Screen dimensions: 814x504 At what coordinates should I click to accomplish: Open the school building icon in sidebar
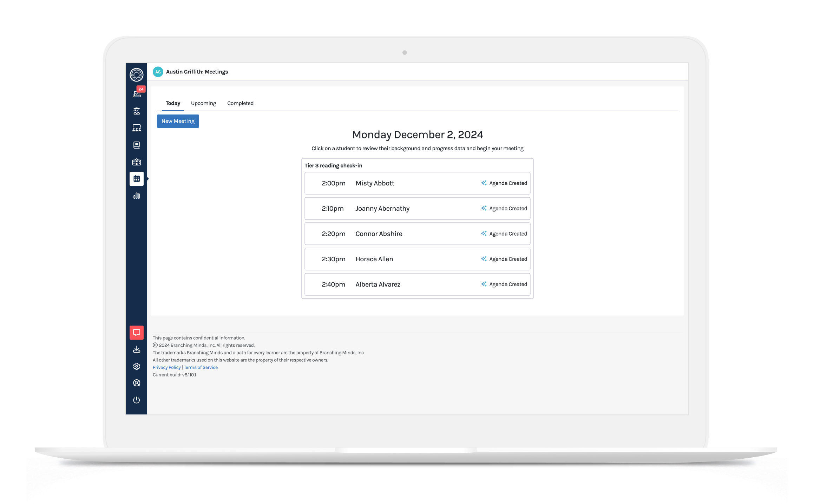[x=137, y=162]
